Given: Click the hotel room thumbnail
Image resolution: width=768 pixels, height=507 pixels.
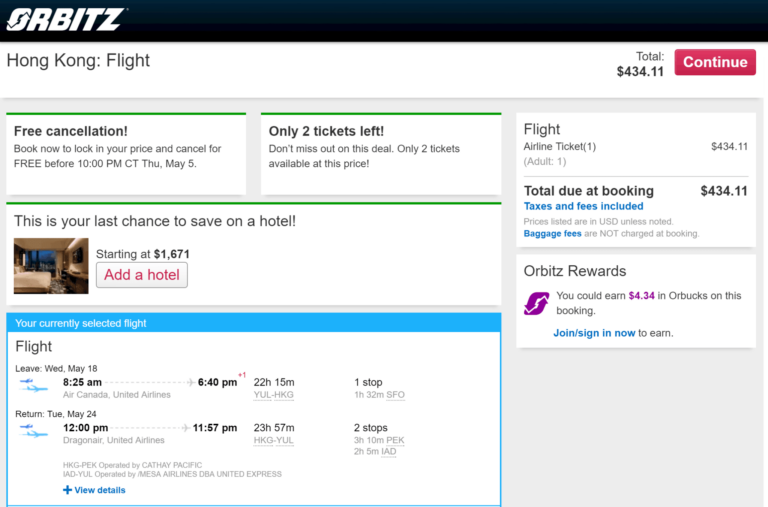Looking at the screenshot, I should tap(51, 265).
